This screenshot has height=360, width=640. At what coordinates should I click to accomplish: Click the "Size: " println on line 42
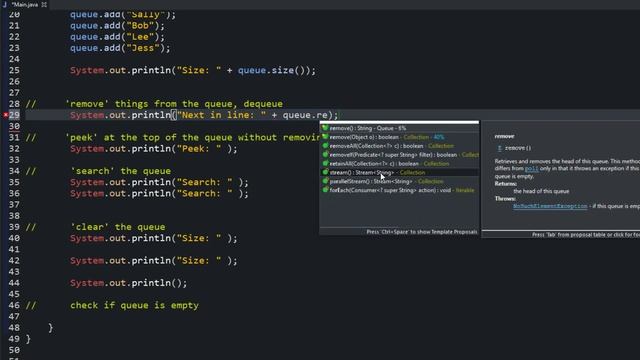pos(153,260)
